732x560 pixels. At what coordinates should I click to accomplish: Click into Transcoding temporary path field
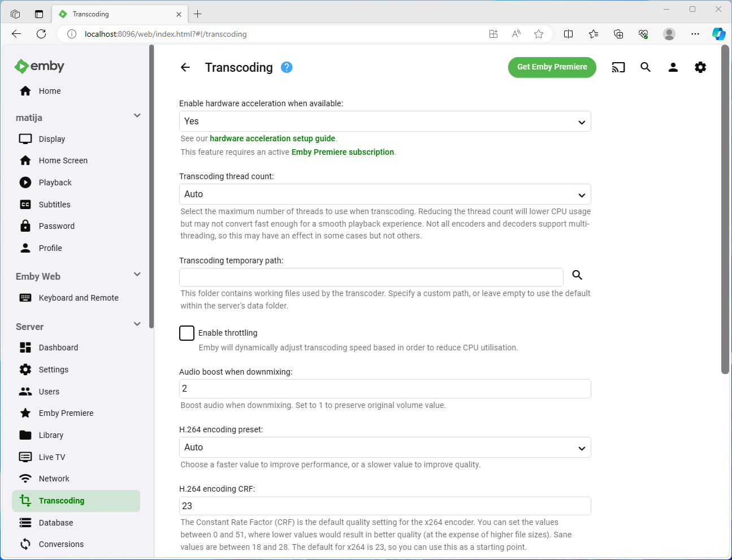(x=371, y=277)
